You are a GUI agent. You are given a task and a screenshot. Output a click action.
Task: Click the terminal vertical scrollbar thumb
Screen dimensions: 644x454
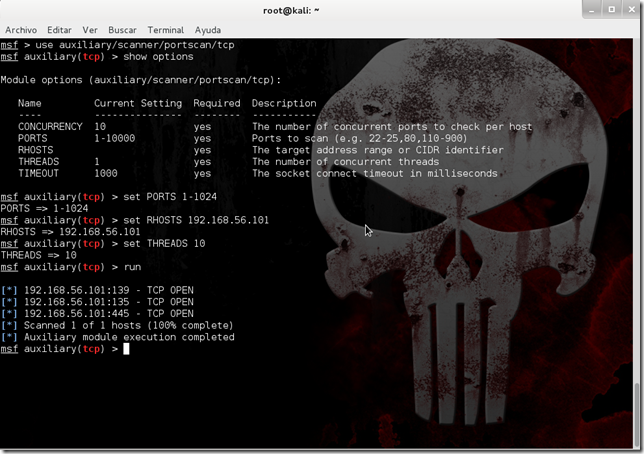click(x=637, y=414)
